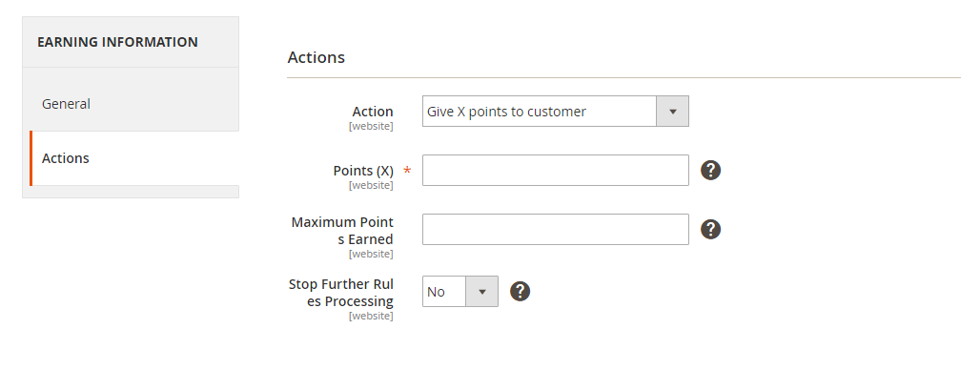Open the Stop Further Rules Processing arrow

click(481, 291)
